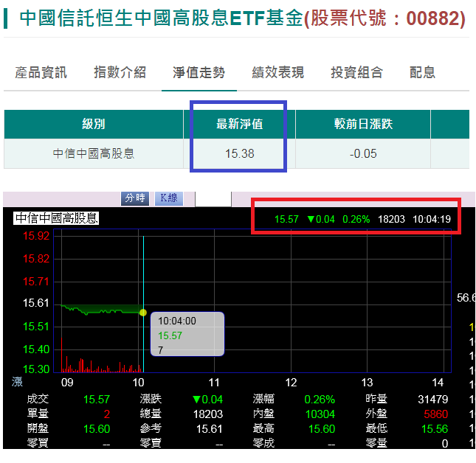Click the 13 hour axis label
Viewport: 476px width, 463px height.
point(367,383)
